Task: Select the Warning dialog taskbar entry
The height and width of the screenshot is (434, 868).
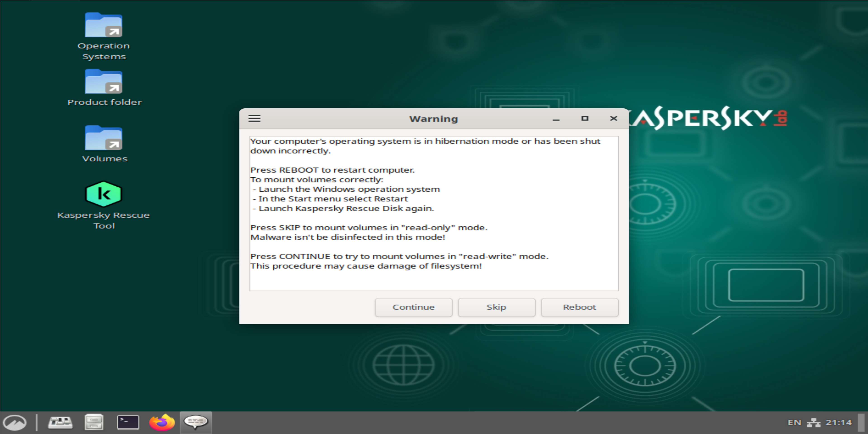Action: click(196, 422)
